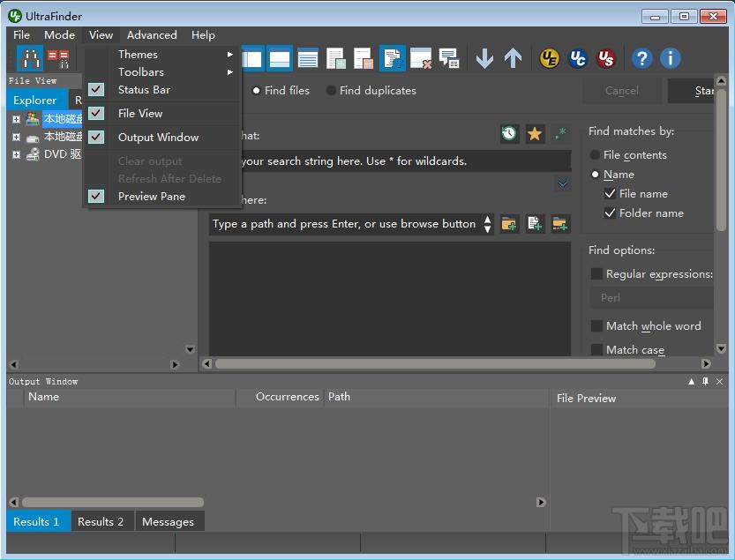
Task: Uncheck the Folder name checkbox
Action: point(610,213)
